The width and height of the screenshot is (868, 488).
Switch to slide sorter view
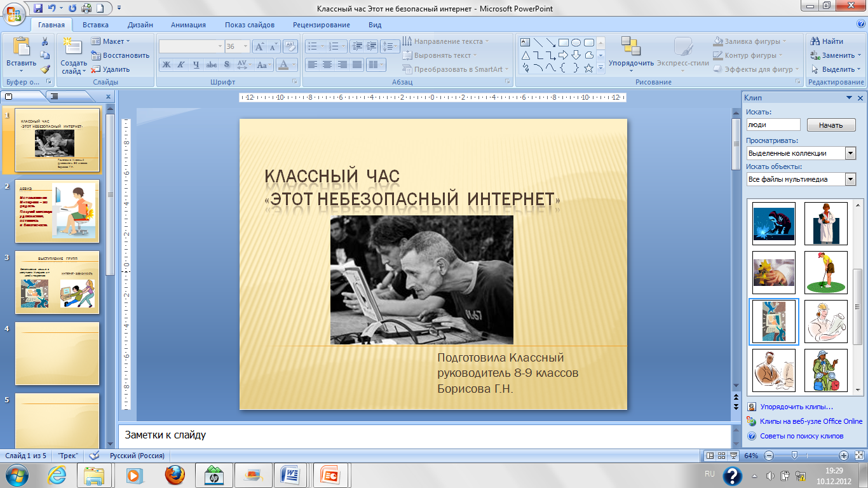pyautogui.click(x=722, y=456)
